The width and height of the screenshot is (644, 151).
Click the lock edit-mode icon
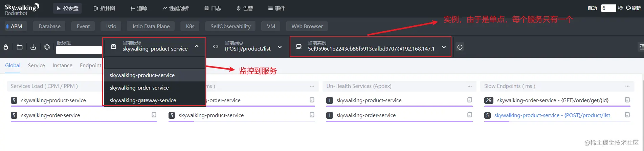pos(6,47)
